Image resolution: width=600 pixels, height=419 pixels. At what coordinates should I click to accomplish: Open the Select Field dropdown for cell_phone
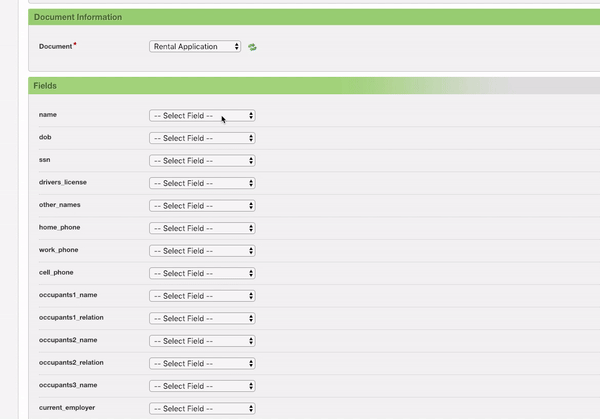[202, 273]
